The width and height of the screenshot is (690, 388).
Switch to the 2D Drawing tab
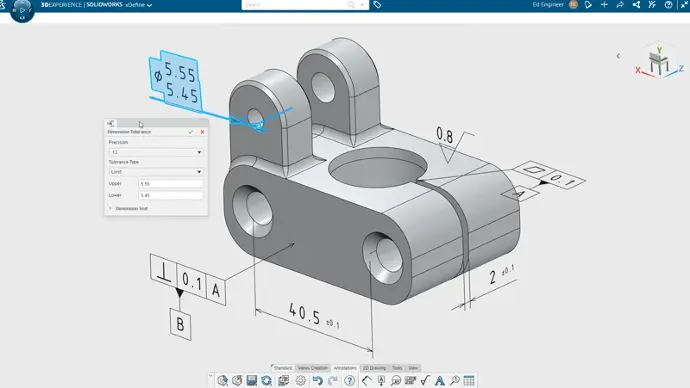click(x=374, y=368)
